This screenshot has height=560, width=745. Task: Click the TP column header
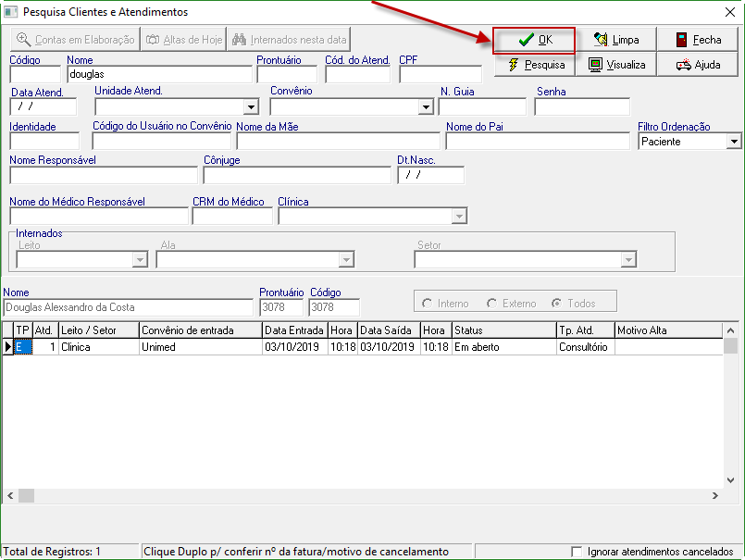tap(23, 330)
